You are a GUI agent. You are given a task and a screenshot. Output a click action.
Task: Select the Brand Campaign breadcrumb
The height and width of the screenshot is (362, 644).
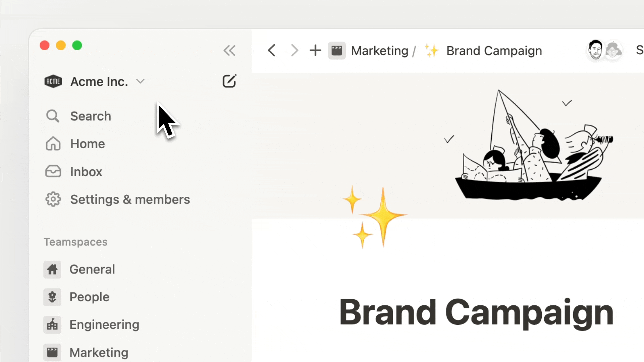point(494,51)
